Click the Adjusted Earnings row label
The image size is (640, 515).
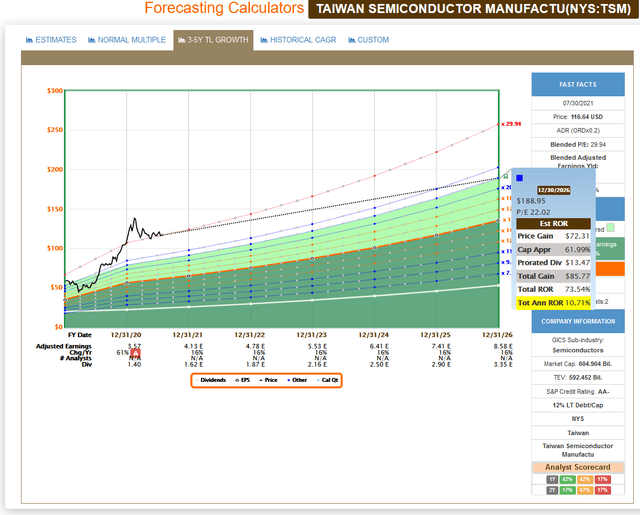64,346
